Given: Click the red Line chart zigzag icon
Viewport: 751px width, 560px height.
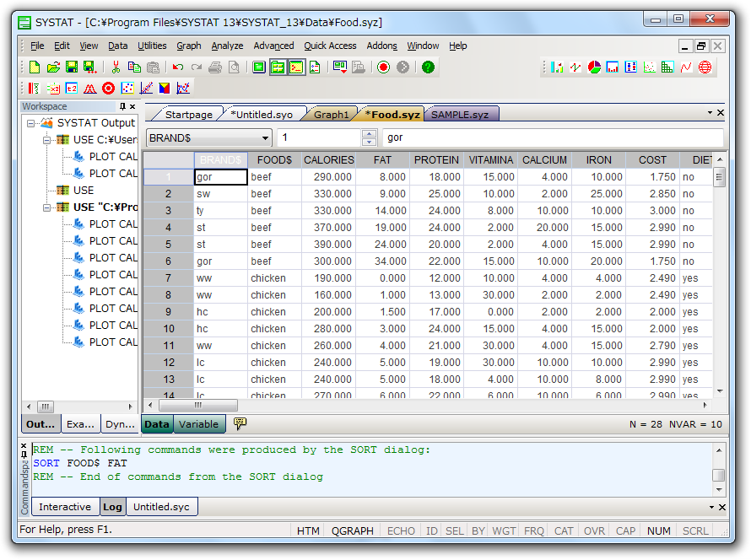Looking at the screenshot, I should coord(575,67).
